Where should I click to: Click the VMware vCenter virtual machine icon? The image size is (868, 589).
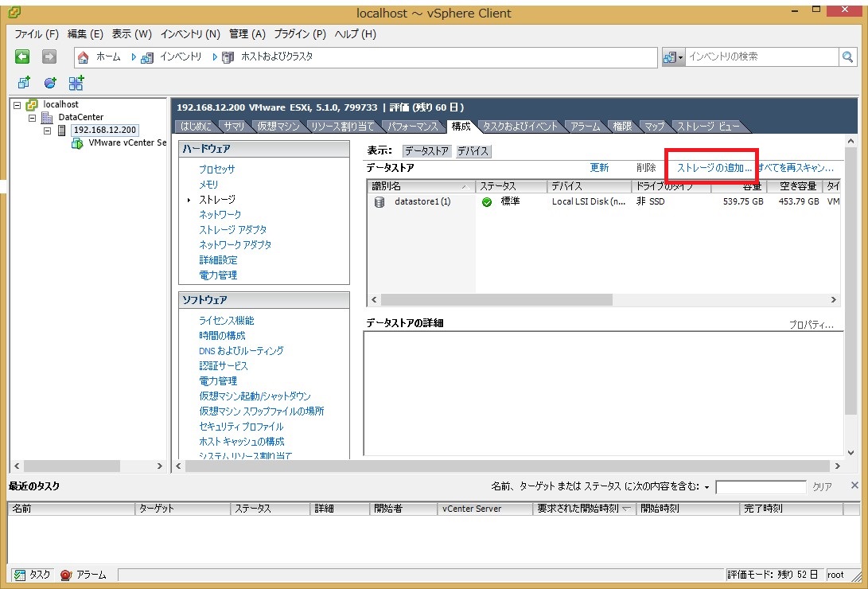77,143
